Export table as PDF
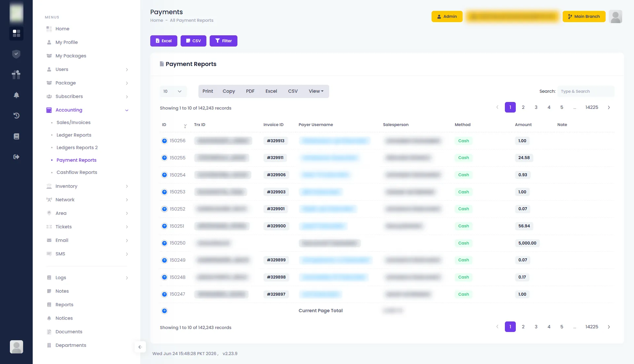Viewport: 634px width, 364px height. pos(250,91)
